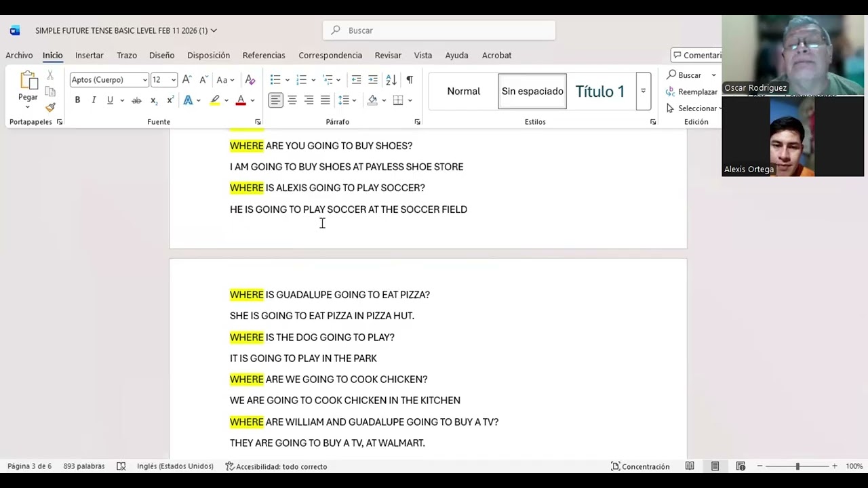Screen dimensions: 868x488
Task: Open the Fuente dialog launcher
Action: pyautogui.click(x=258, y=122)
